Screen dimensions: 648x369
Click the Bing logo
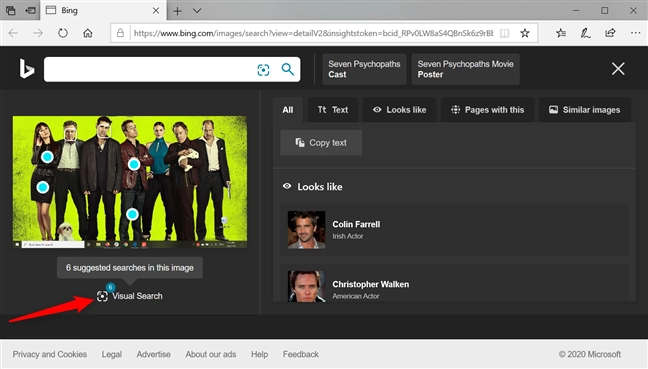click(x=26, y=69)
